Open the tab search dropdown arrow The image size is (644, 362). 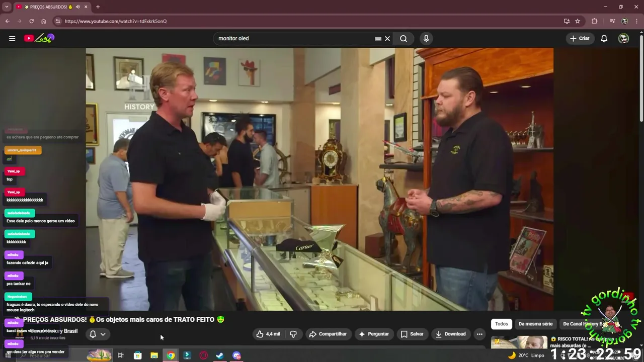pos(7,7)
